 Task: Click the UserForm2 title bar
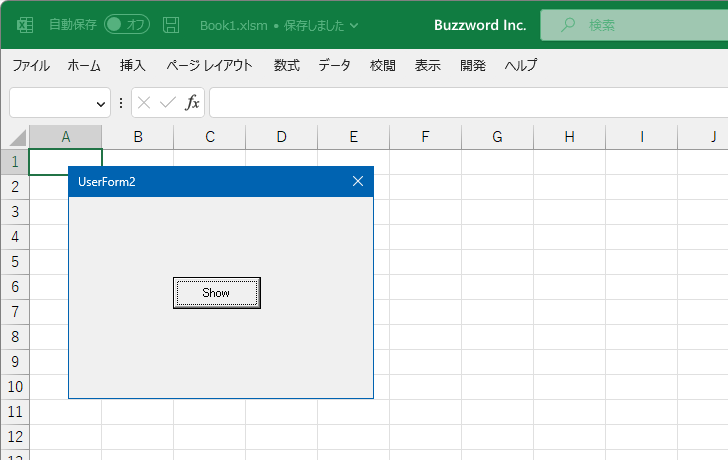pos(221,181)
